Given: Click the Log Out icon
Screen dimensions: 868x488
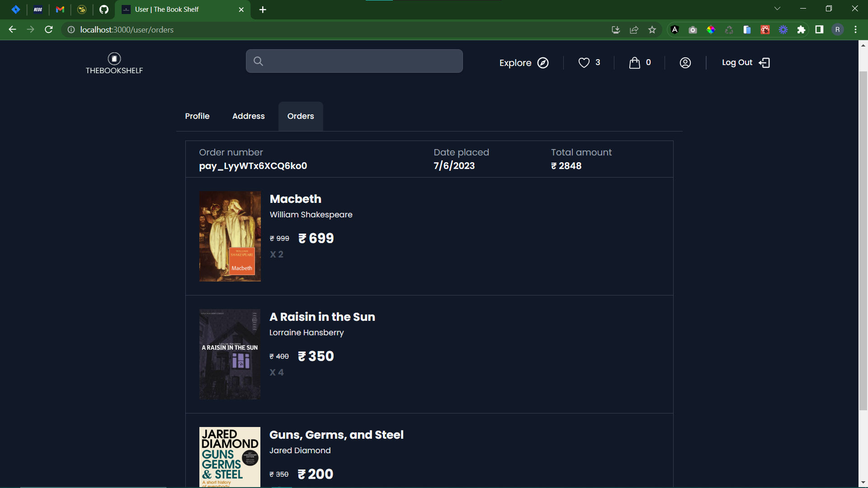Looking at the screenshot, I should tap(765, 62).
